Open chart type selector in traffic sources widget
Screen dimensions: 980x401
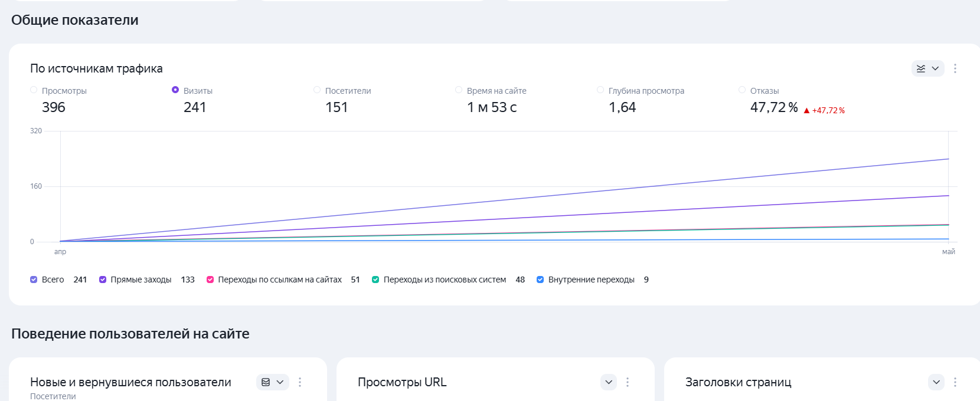pyautogui.click(x=927, y=68)
